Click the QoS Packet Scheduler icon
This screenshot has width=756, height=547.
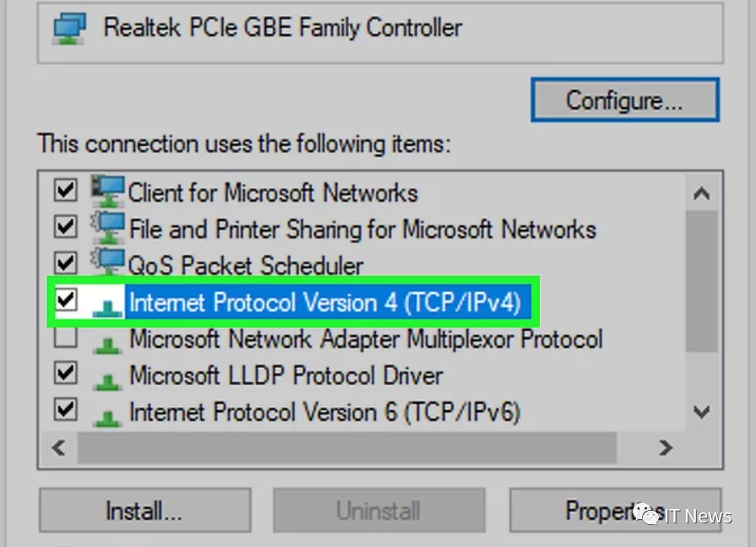107,264
